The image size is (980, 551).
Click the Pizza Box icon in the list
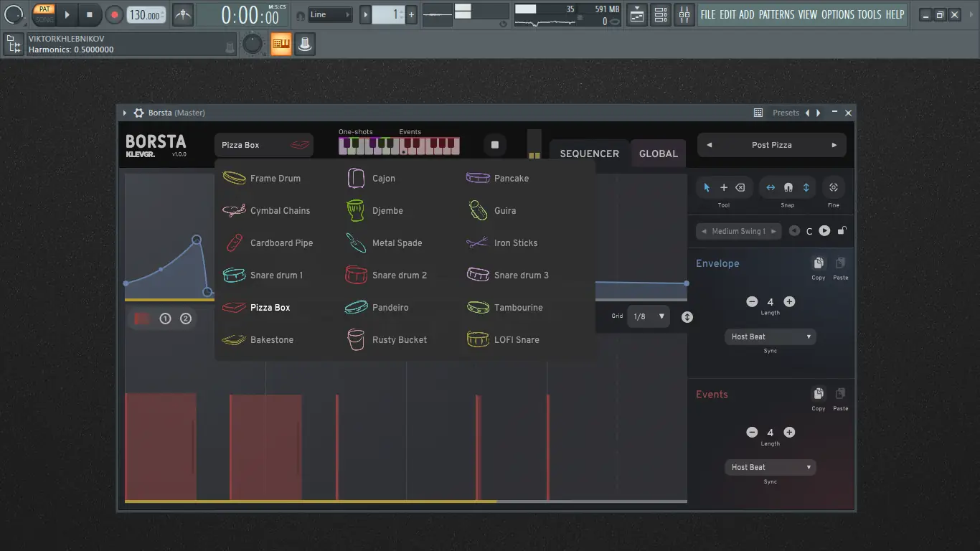pyautogui.click(x=234, y=307)
